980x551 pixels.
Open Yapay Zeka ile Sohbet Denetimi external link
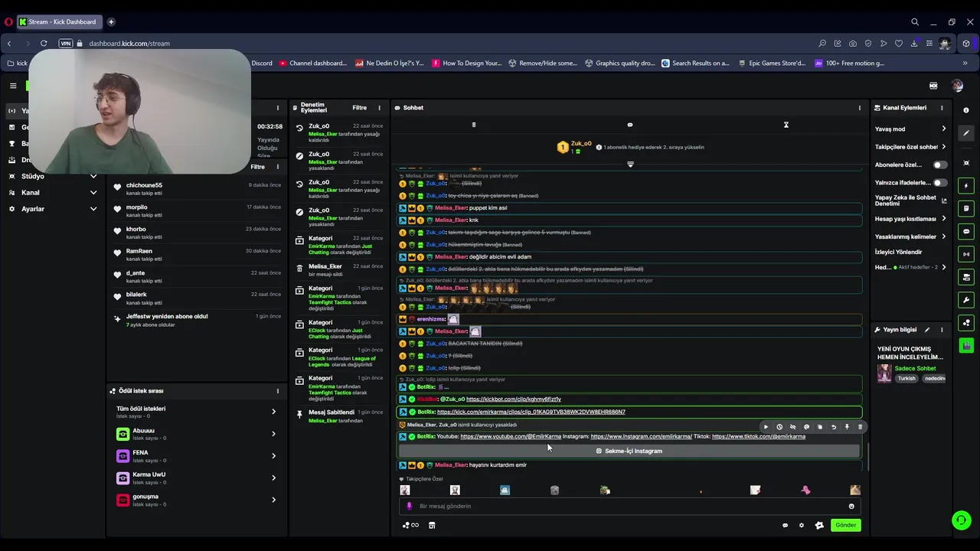pos(944,201)
